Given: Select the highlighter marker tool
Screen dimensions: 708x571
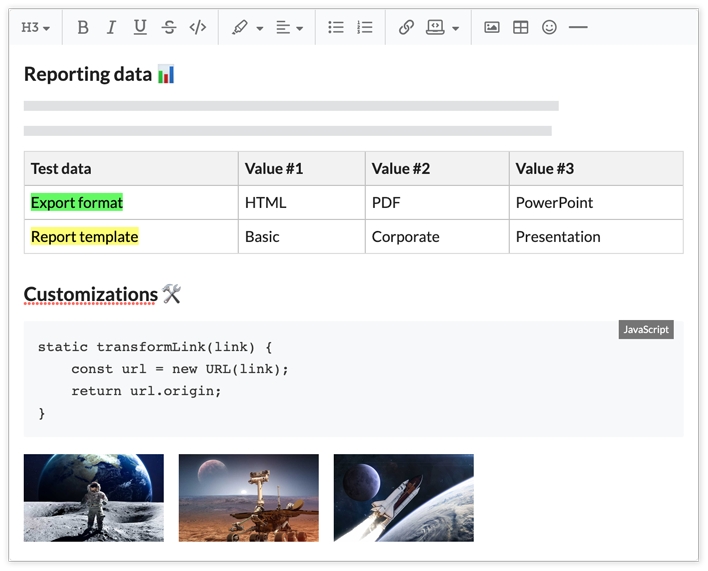Looking at the screenshot, I should (x=240, y=28).
